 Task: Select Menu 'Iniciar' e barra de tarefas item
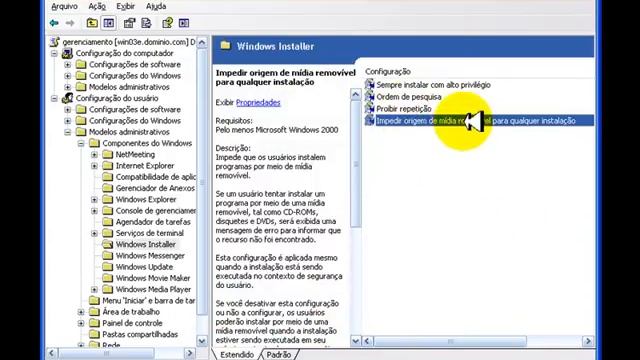pyautogui.click(x=149, y=300)
